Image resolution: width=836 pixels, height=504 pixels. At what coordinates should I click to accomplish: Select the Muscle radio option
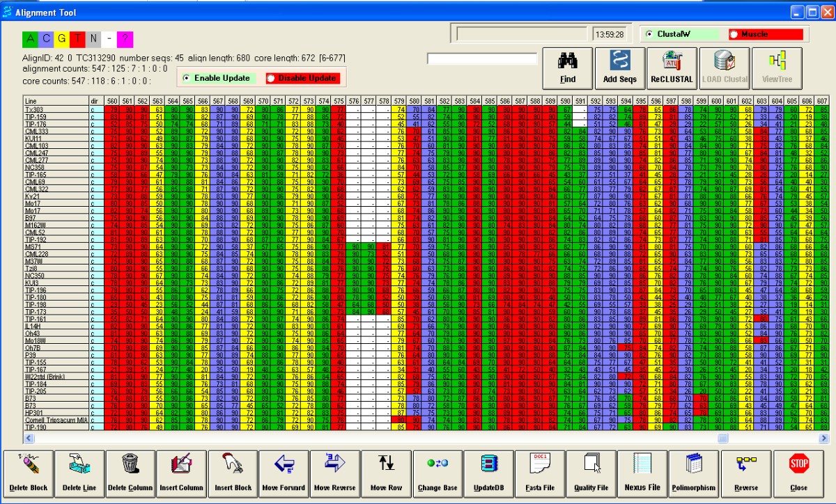(734, 34)
